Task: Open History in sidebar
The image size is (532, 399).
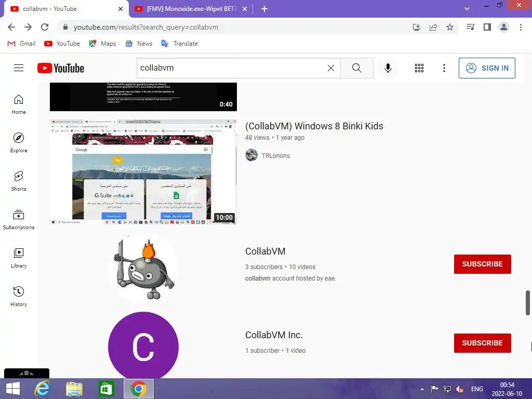Action: (19, 297)
